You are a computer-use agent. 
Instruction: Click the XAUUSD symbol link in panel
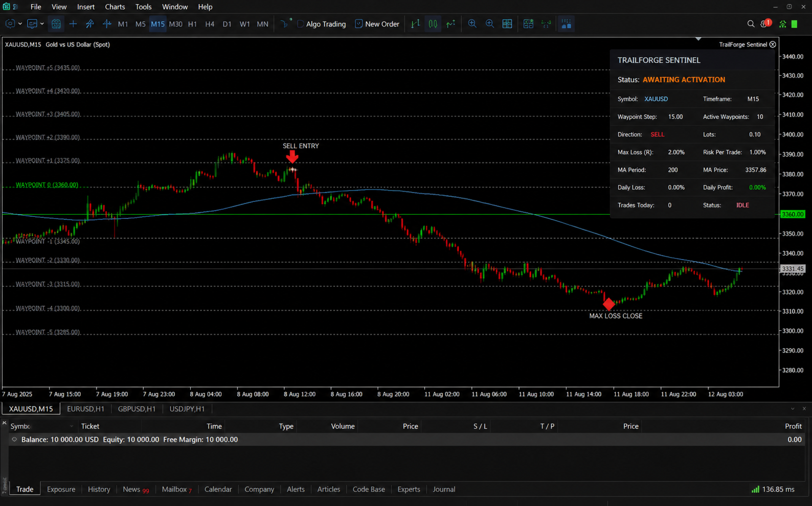click(x=656, y=99)
